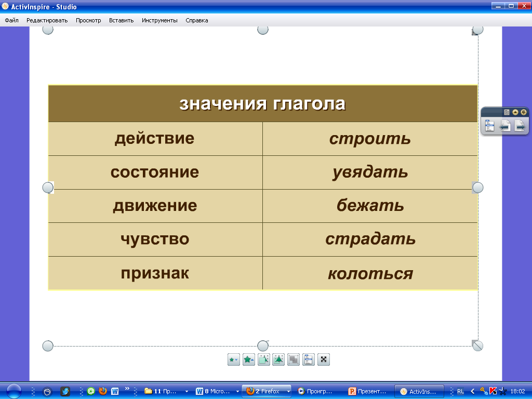Viewport: 532px width, 399px height.
Task: Click the black expand arrows icon
Action: (x=324, y=360)
